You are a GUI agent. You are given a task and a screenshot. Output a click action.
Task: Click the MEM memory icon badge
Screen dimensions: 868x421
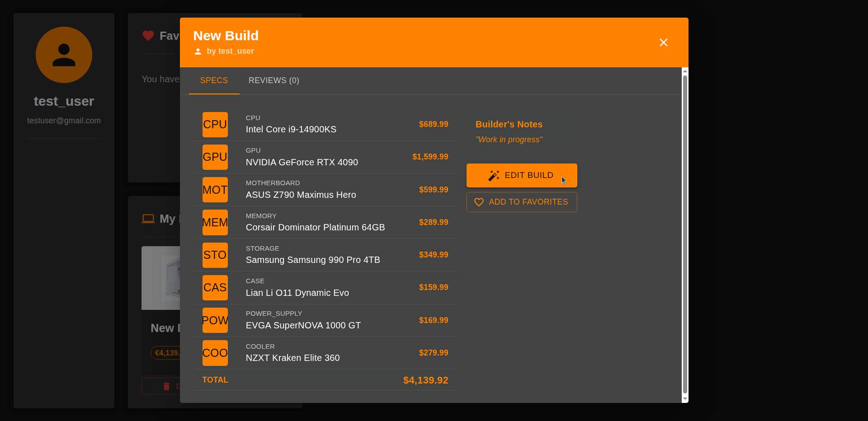coord(215,222)
